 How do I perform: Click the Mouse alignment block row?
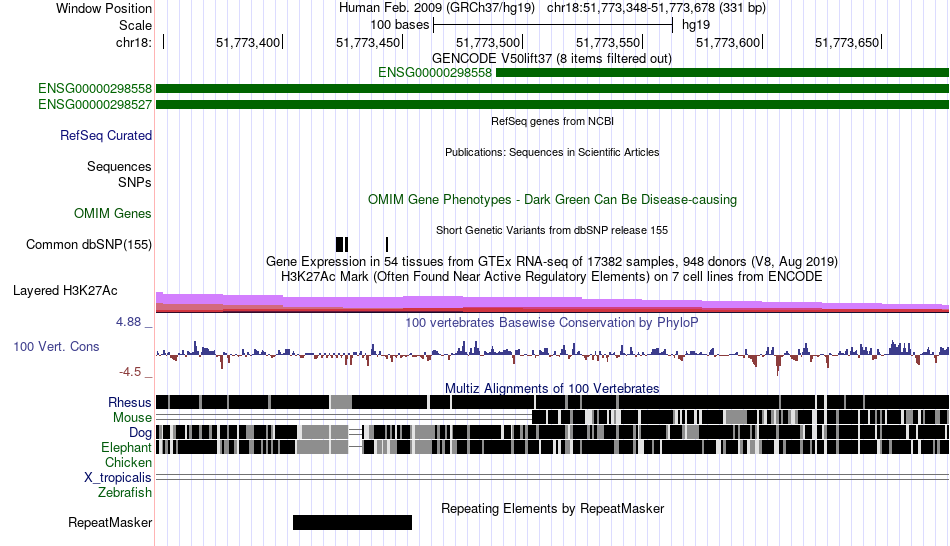coord(552,417)
